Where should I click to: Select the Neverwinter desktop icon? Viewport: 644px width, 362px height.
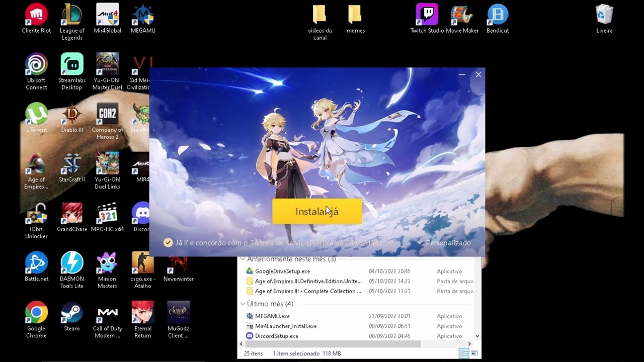tap(178, 267)
